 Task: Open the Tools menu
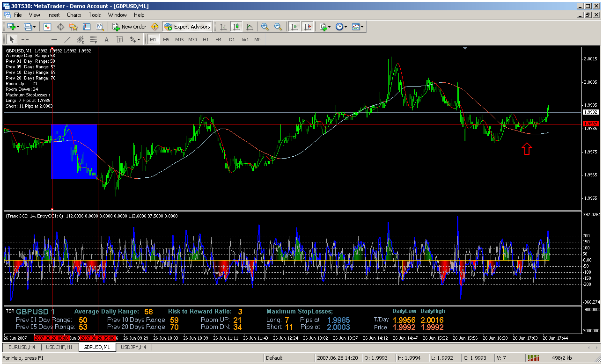click(95, 15)
